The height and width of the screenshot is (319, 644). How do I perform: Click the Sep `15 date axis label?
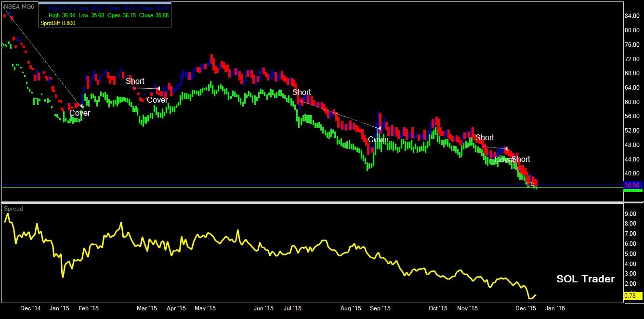(x=381, y=308)
